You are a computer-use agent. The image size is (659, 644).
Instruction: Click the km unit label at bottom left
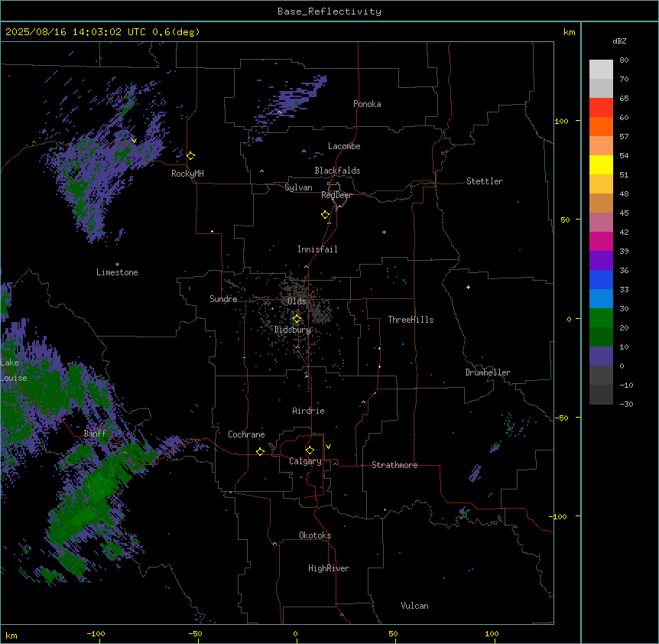11,635
